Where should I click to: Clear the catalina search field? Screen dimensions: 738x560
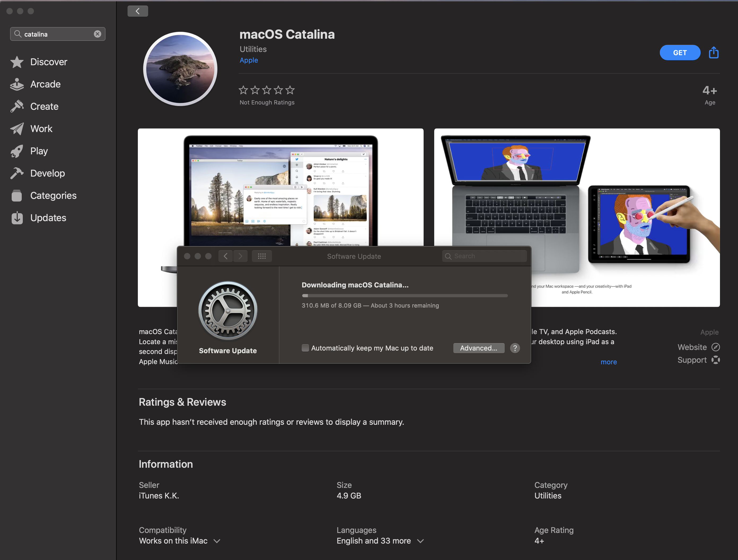[98, 34]
